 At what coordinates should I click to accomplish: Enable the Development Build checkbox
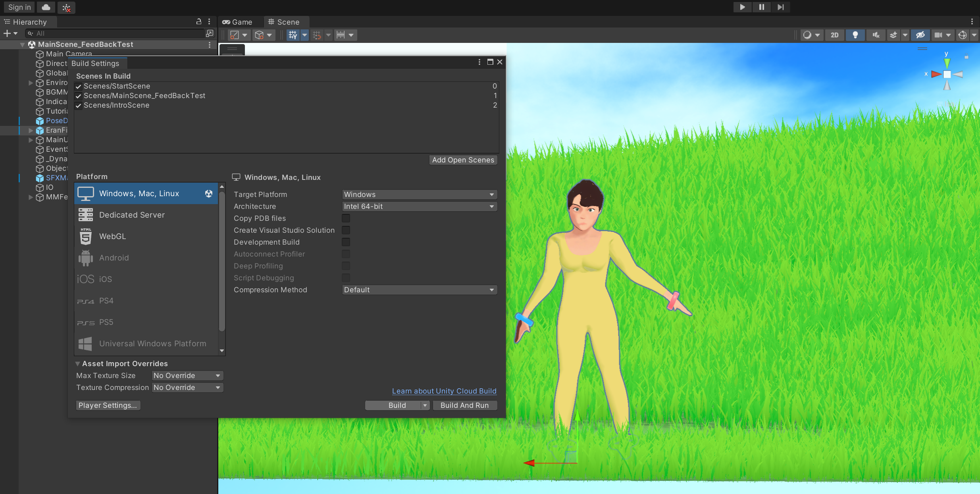pos(346,242)
